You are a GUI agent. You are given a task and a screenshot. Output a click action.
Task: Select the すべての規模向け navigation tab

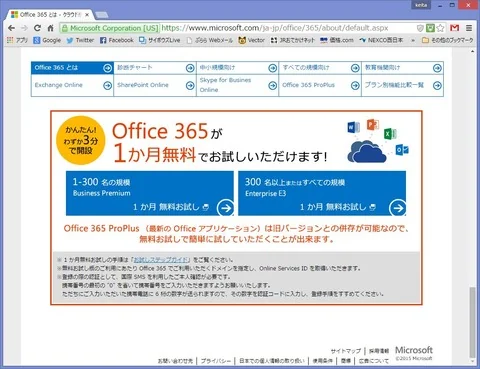(x=320, y=68)
